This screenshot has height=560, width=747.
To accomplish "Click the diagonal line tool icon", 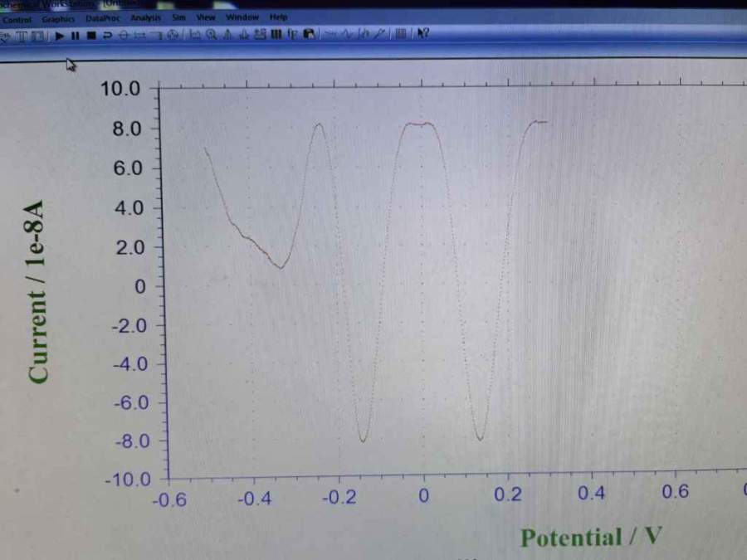I will coord(380,34).
